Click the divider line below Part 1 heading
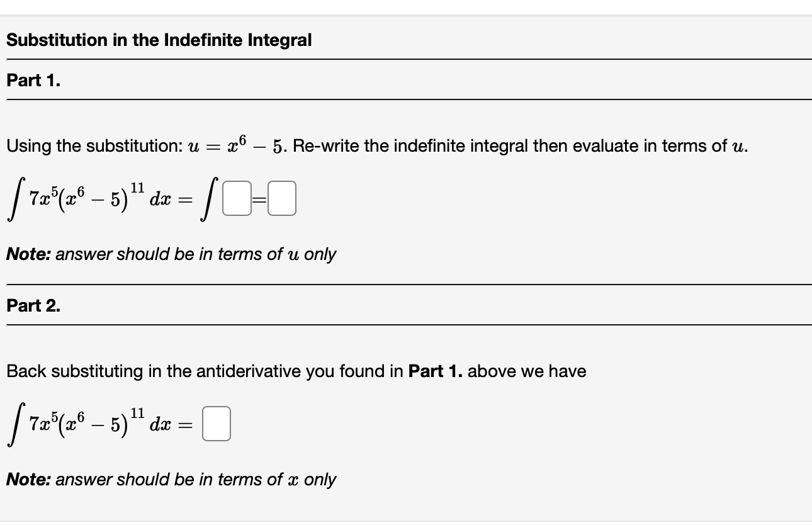The height and width of the screenshot is (525, 812). [406, 98]
